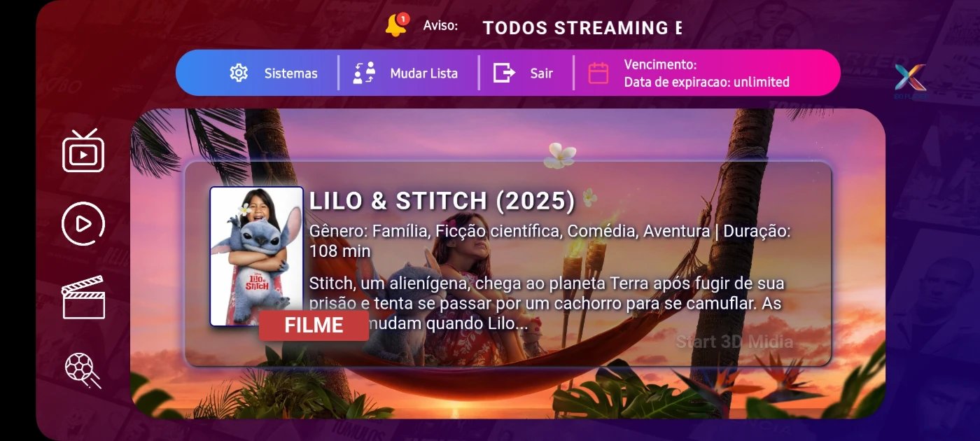Select Mudar Lista in the top bar
This screenshot has height=441, width=980.
point(423,73)
